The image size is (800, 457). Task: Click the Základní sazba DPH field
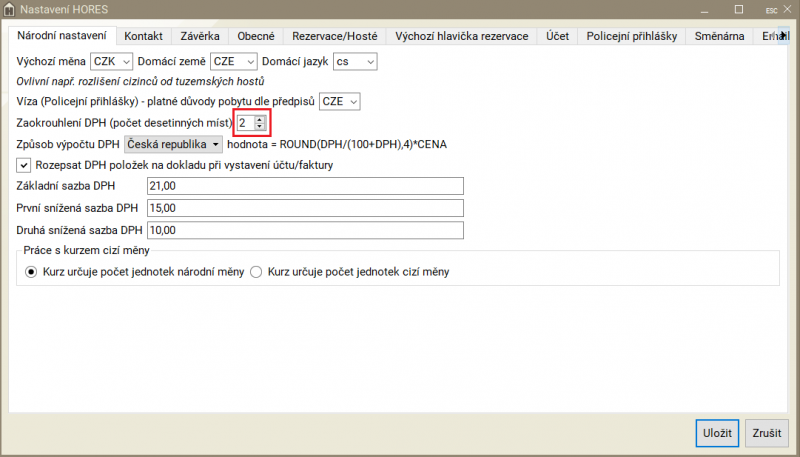click(305, 186)
